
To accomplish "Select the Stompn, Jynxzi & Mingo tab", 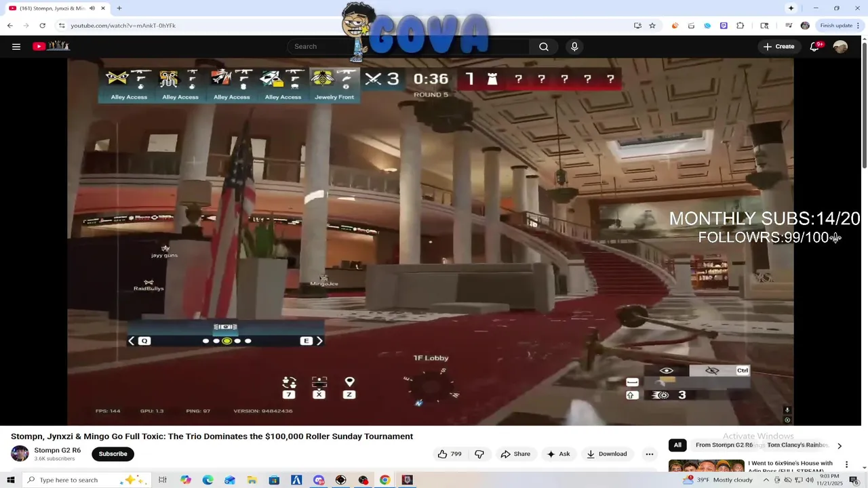I will [57, 8].
